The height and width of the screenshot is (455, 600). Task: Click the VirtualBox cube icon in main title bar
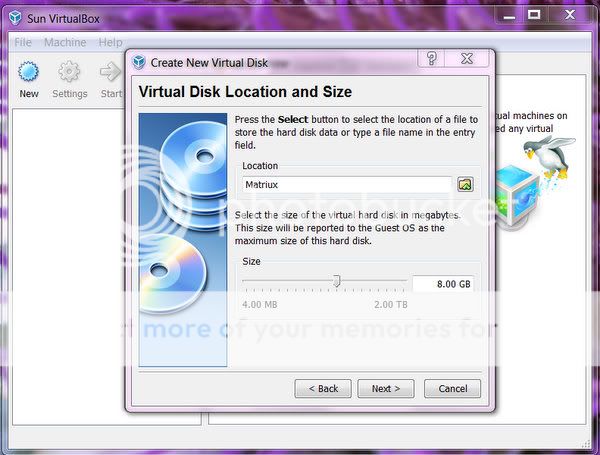click(15, 18)
